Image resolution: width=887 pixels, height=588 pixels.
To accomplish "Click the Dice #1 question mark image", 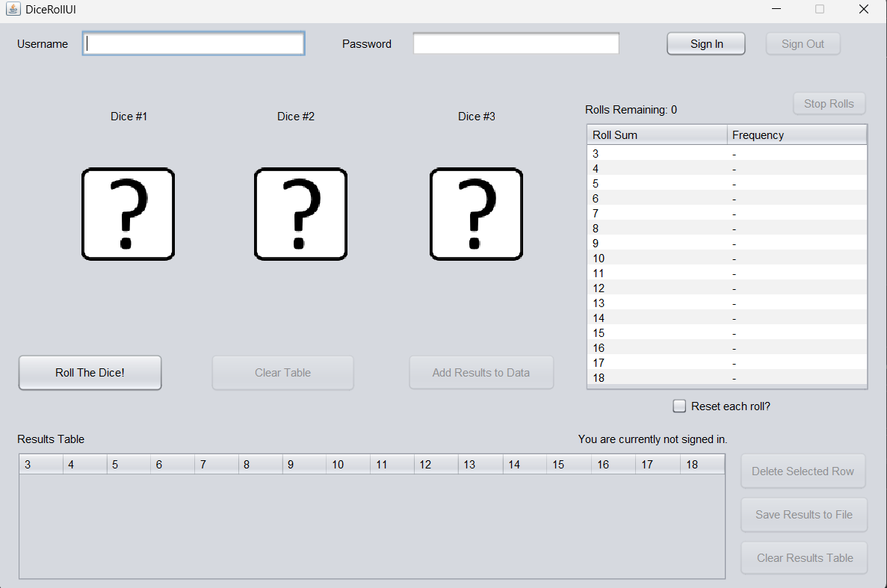I will (128, 214).
